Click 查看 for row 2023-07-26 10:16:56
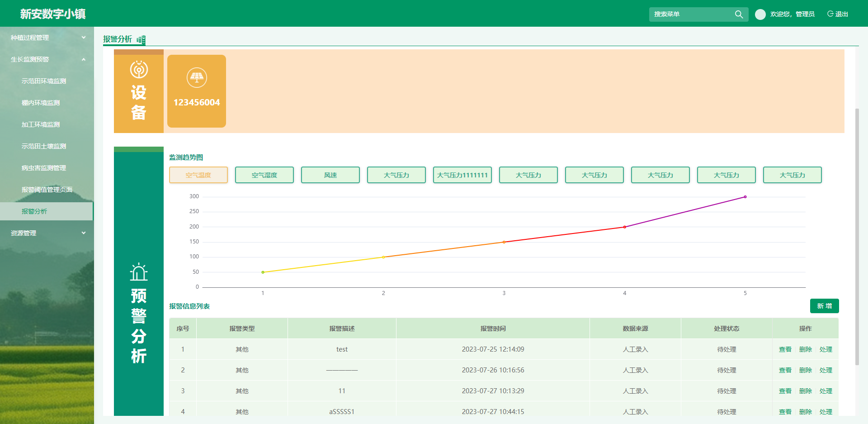The image size is (868, 424). pyautogui.click(x=785, y=370)
